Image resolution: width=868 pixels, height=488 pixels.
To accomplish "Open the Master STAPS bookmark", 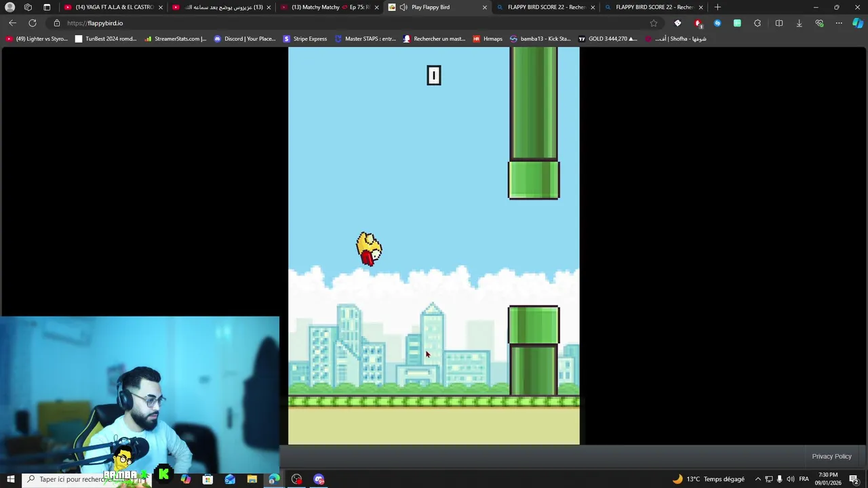I will [365, 39].
